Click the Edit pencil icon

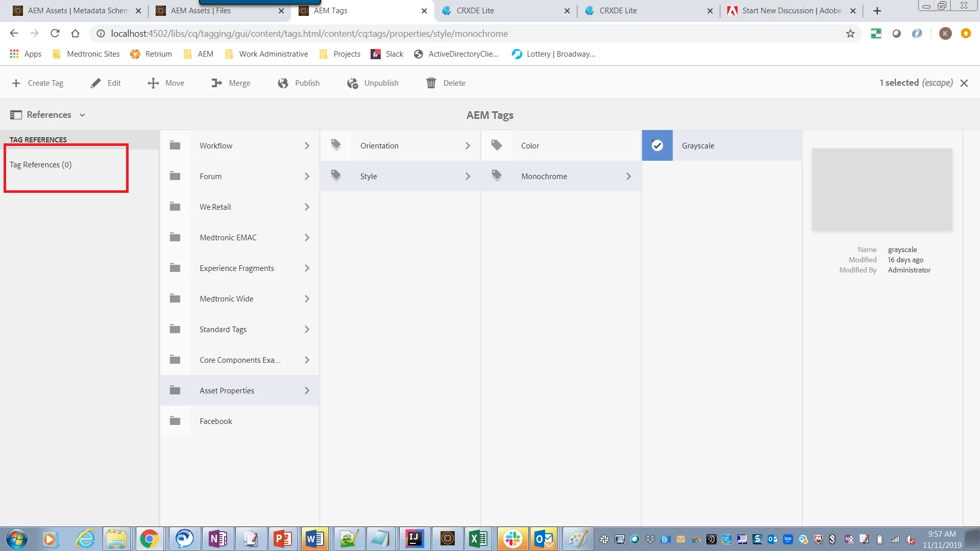point(95,83)
